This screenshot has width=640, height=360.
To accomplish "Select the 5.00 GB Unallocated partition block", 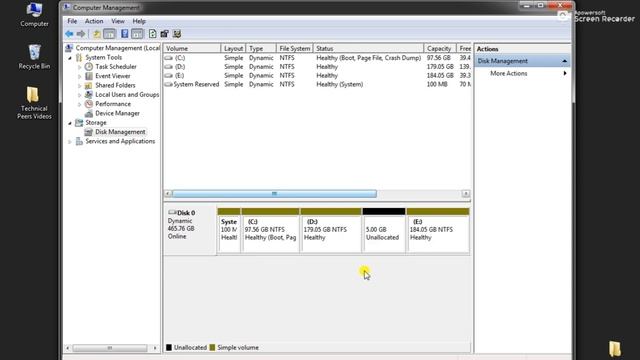I will 384,231.
